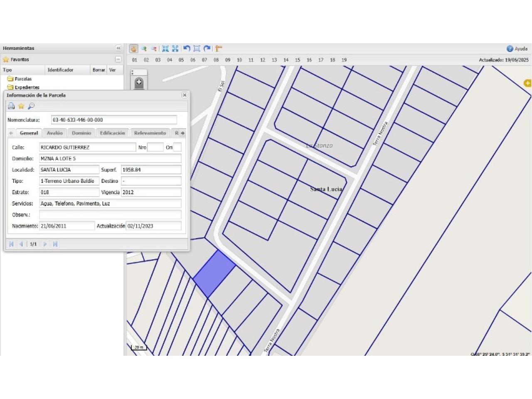Add parcel to favorites with star icon
This screenshot has width=532, height=399.
tap(21, 106)
